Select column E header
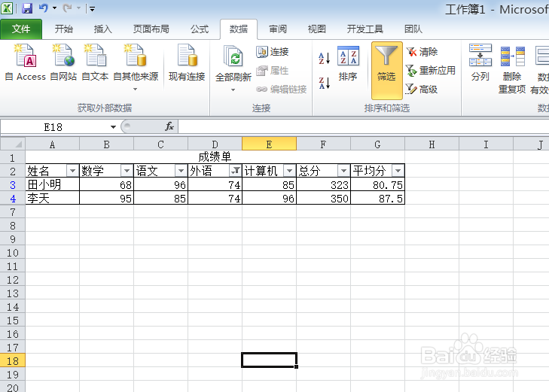Image resolution: width=549 pixels, height=392 pixels. coord(269,144)
